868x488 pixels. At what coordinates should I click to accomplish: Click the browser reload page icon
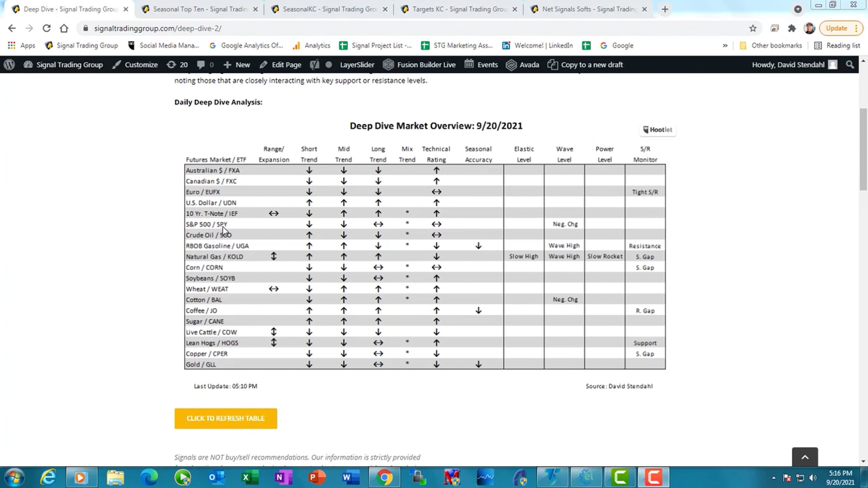pyautogui.click(x=46, y=28)
